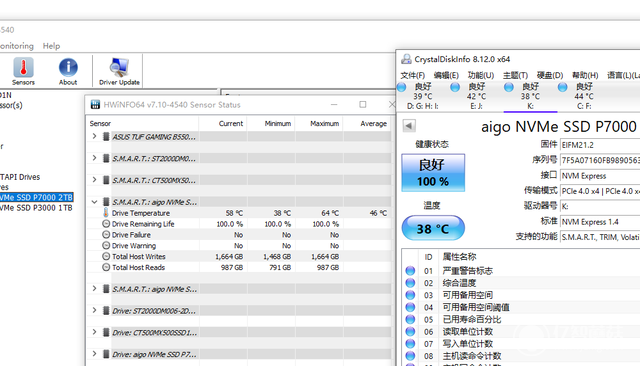This screenshot has height=366, width=640.
Task: Open the 功能(U) menu in CrystalDiskInfo
Action: coord(480,75)
